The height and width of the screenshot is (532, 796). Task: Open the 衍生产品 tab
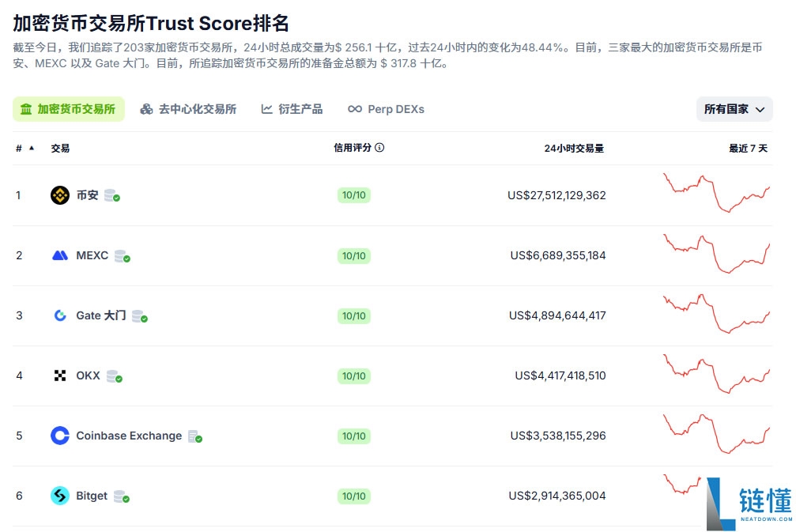(292, 109)
